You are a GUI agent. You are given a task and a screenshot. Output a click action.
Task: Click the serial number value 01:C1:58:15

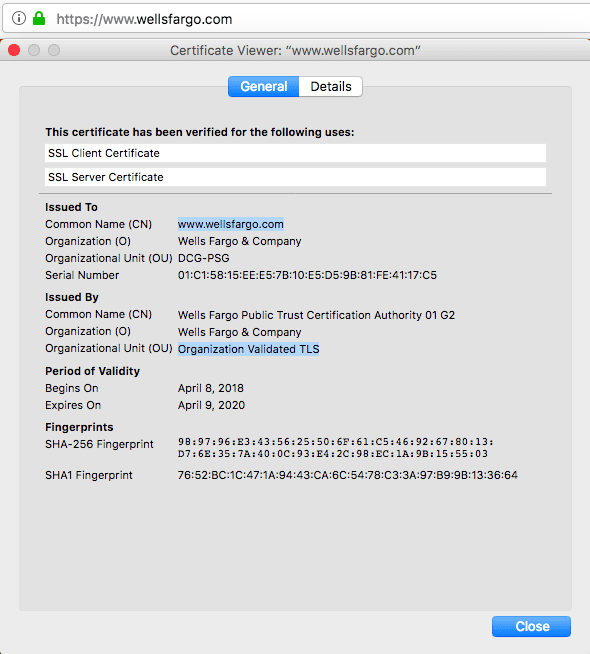pyautogui.click(x=307, y=275)
